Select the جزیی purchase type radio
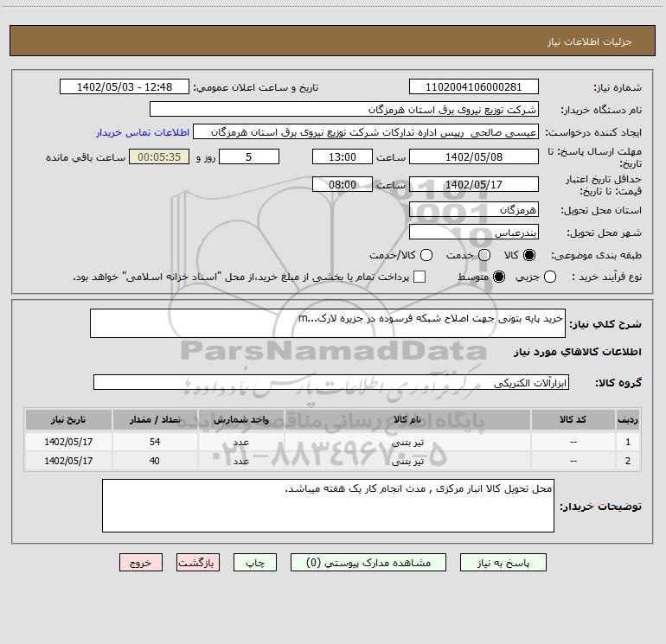Screen dimensions: 666x644 550,277
